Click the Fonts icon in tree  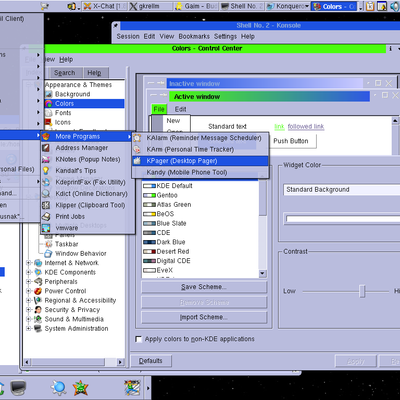pos(49,113)
